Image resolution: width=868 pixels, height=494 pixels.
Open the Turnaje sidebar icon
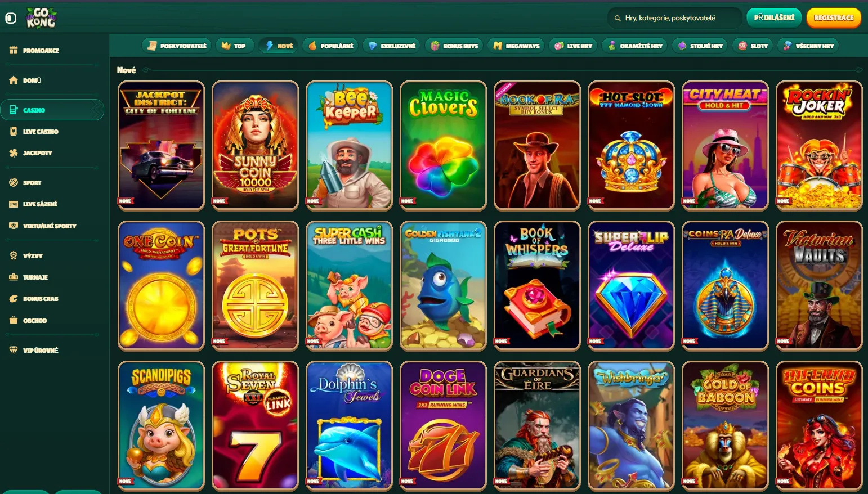14,277
